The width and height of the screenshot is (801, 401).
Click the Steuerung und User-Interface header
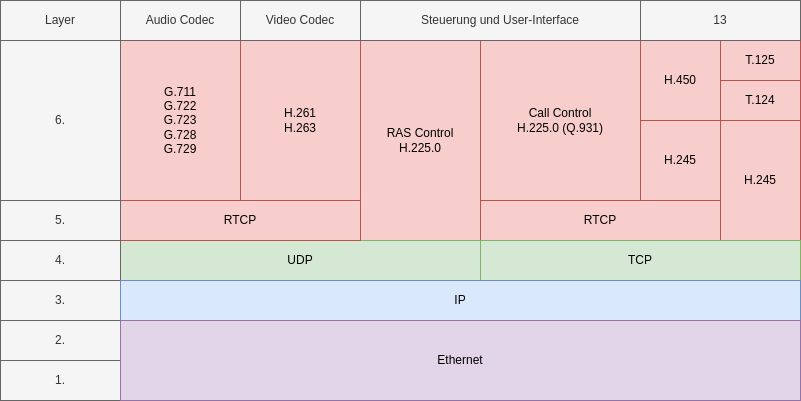click(500, 20)
